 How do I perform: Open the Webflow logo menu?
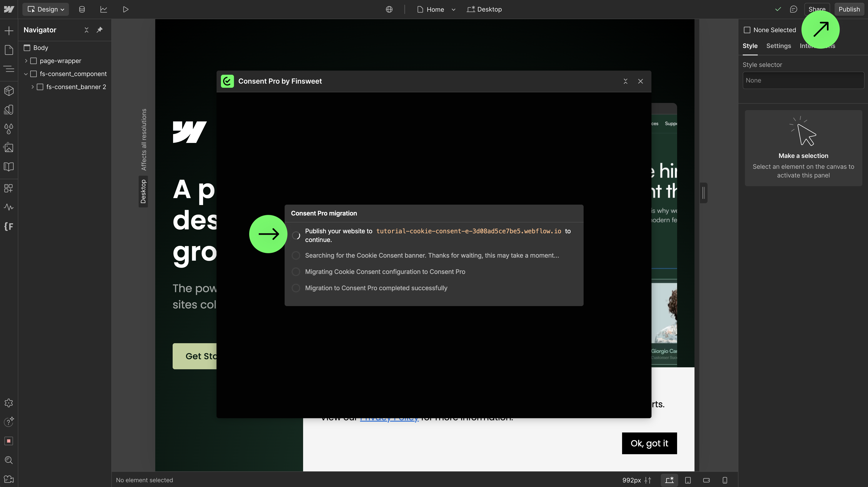coord(9,9)
